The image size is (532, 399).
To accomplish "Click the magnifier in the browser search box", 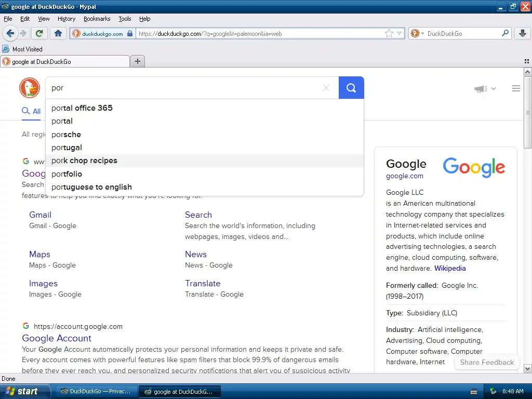I will (x=505, y=33).
